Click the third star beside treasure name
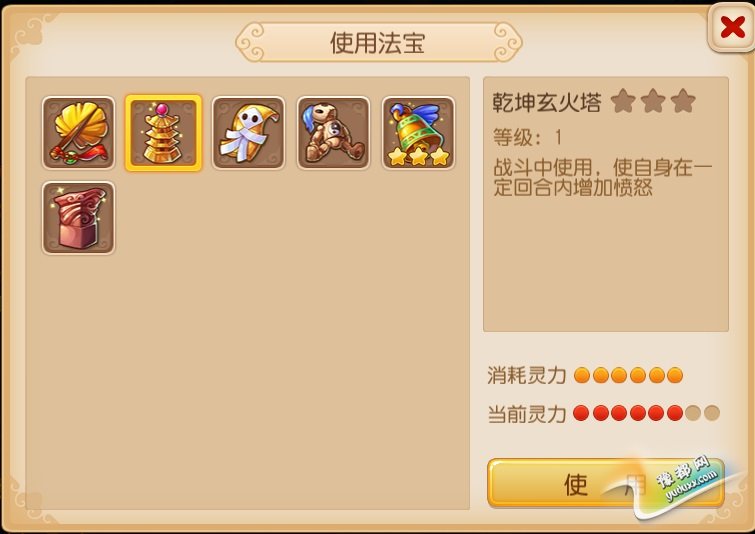This screenshot has width=755, height=534. (x=683, y=101)
